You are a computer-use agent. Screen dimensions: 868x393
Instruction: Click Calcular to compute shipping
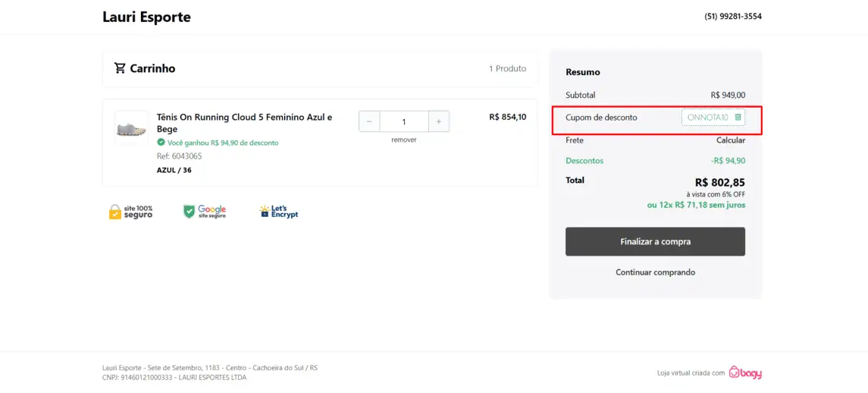click(x=731, y=140)
